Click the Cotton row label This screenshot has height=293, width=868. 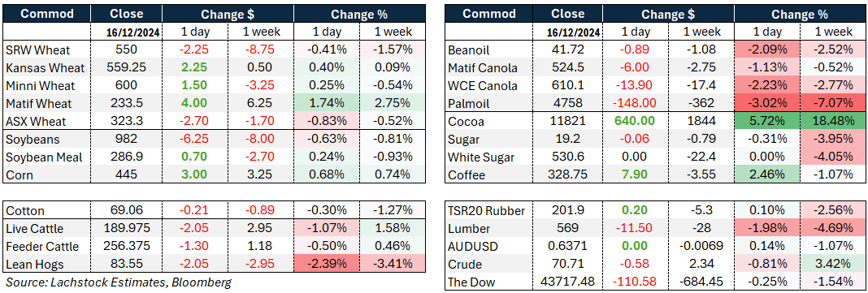coord(26,211)
